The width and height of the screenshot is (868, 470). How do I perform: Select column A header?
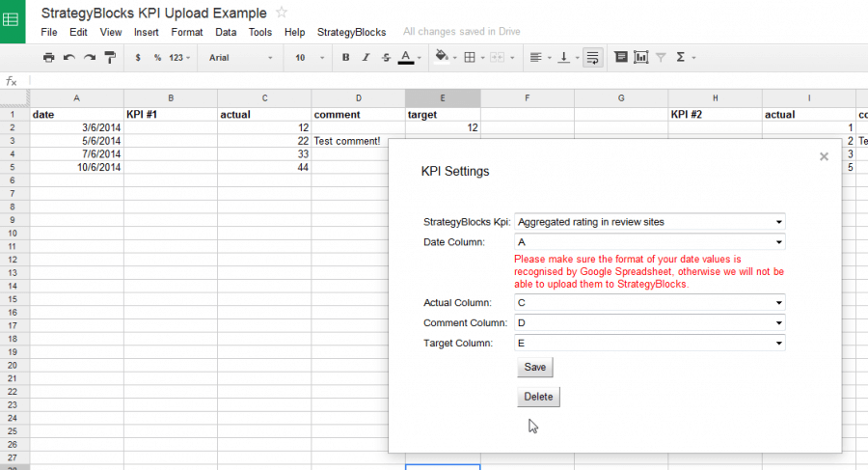[x=76, y=98]
